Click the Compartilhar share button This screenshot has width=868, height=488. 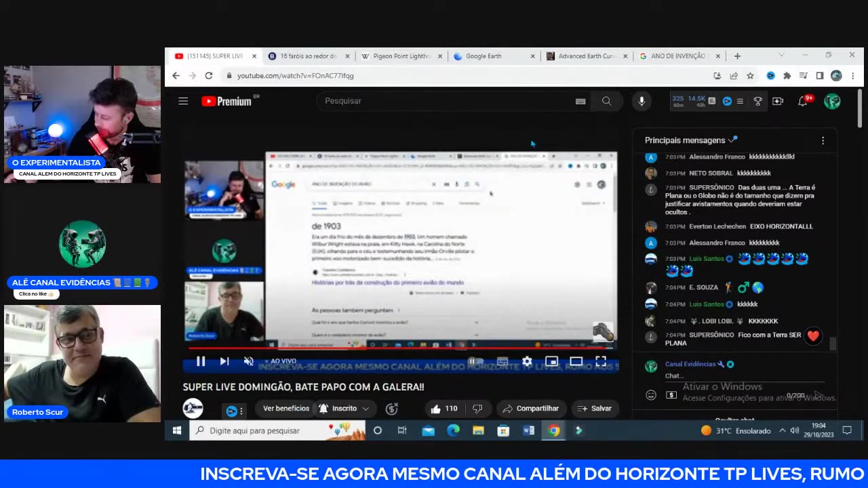pos(530,409)
